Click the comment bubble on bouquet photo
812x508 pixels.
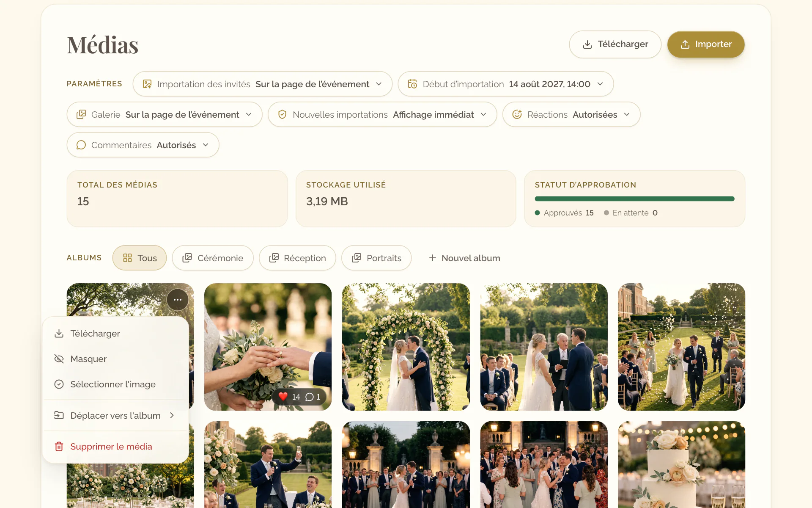point(310,397)
